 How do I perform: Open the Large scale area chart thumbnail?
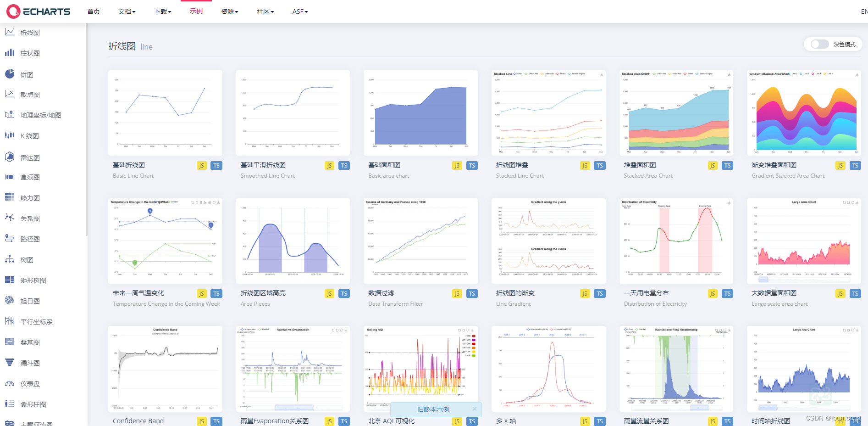pyautogui.click(x=804, y=241)
